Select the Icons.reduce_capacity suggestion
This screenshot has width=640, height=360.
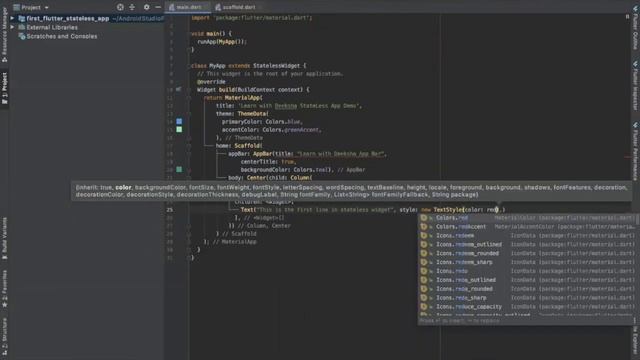(527, 307)
